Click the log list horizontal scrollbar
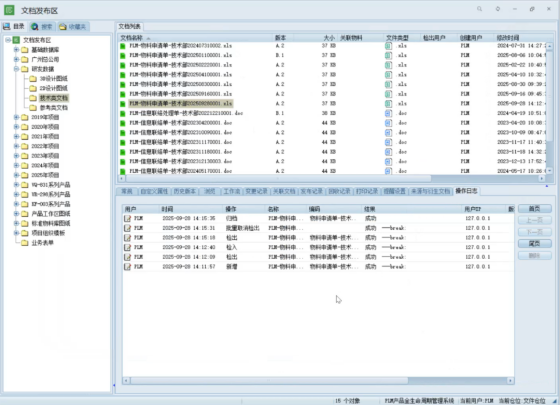This screenshot has height=406, width=560. pos(319,381)
